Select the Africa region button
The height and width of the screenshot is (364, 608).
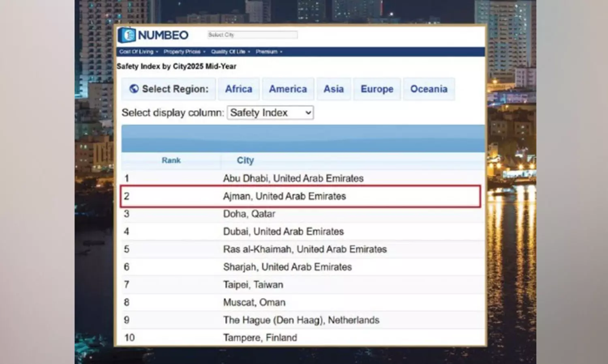click(x=238, y=89)
